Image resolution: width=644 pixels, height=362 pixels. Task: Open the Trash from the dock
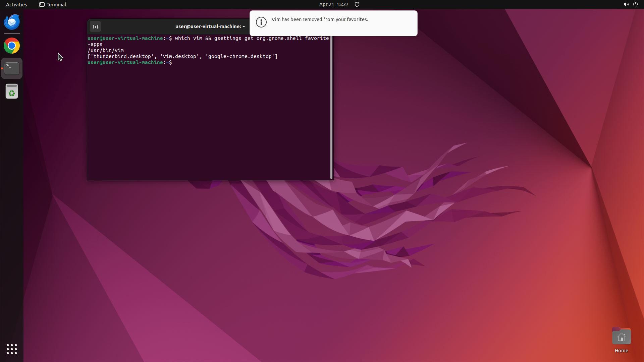[12, 91]
